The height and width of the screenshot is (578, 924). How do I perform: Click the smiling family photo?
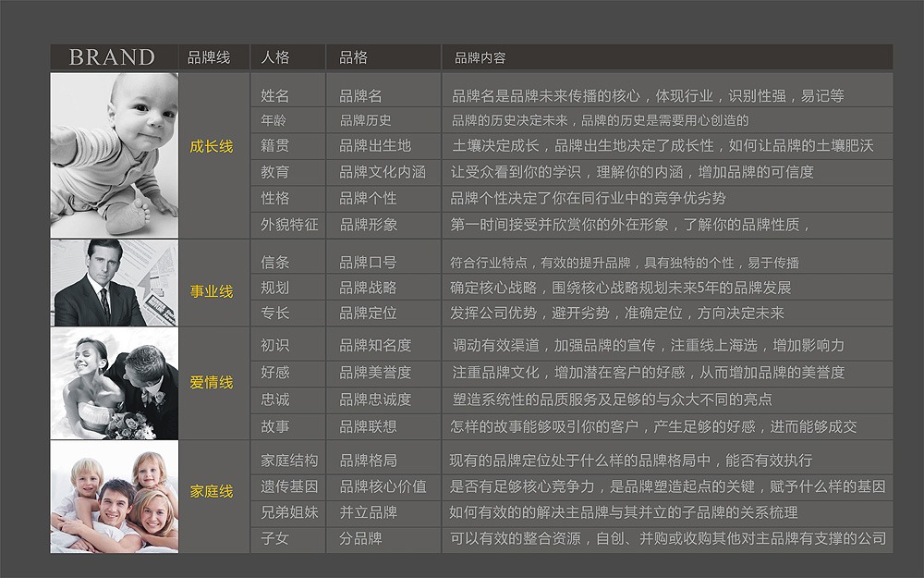(x=115, y=497)
